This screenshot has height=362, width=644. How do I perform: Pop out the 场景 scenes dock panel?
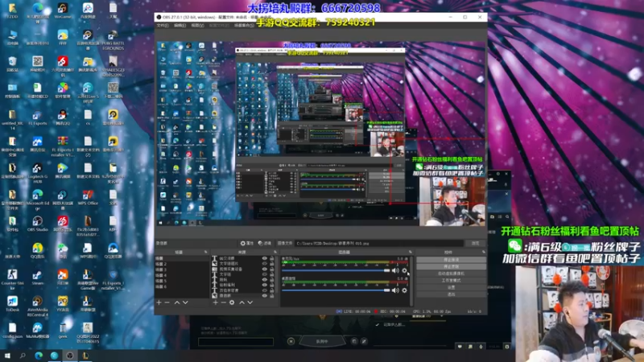coord(206,252)
